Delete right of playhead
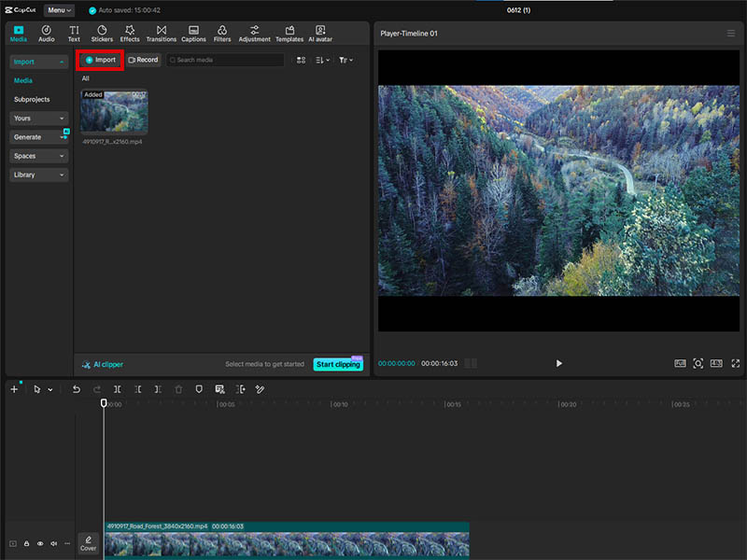747x560 pixels. click(158, 389)
